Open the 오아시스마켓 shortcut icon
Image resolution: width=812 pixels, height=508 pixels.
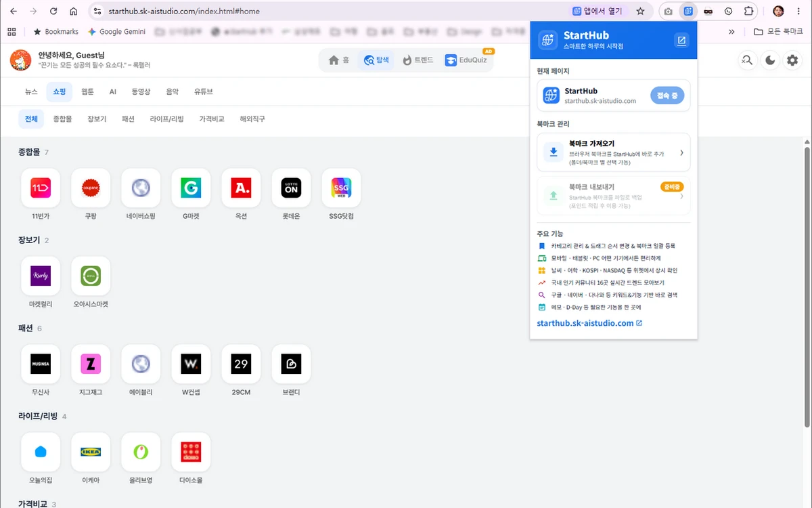coord(91,276)
